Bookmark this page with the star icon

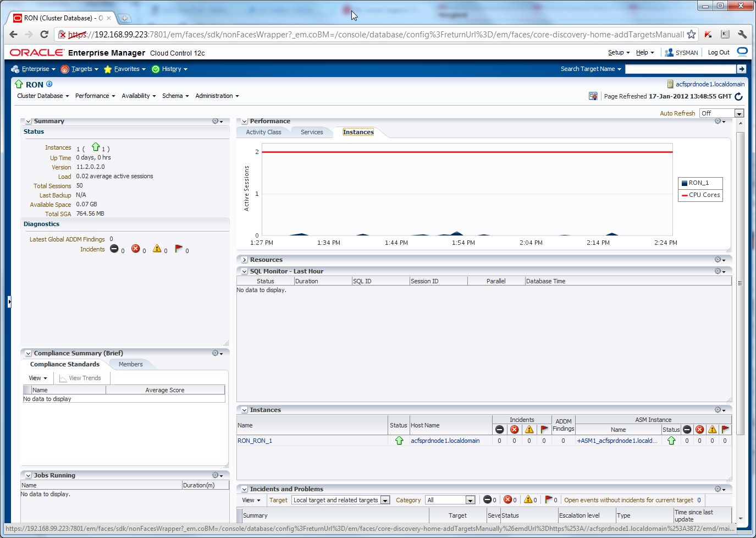[x=691, y=34]
